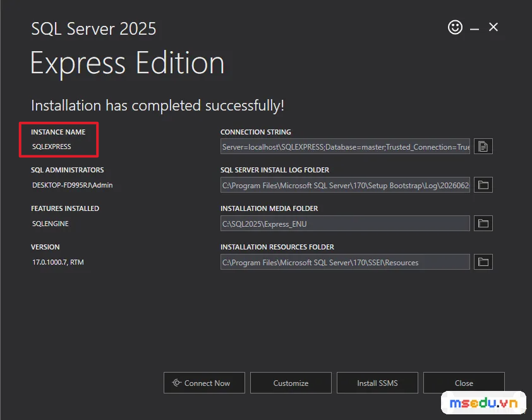532x420 pixels.
Task: Click the SQL Server 2025 title
Action: 94,29
